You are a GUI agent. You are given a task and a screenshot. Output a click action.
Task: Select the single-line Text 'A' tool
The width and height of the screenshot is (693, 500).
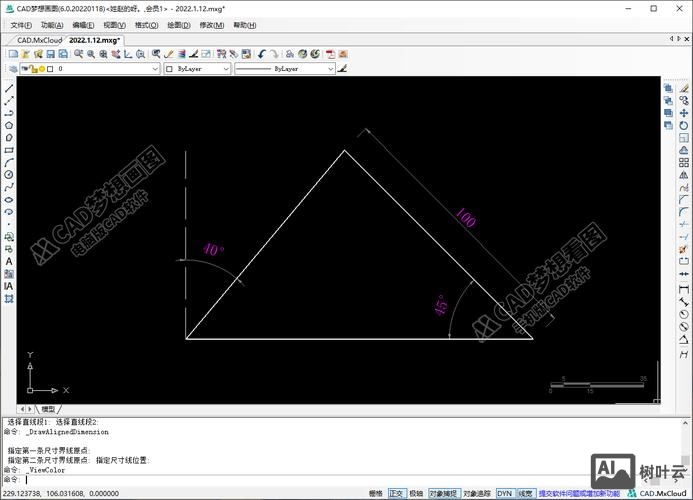(9, 261)
